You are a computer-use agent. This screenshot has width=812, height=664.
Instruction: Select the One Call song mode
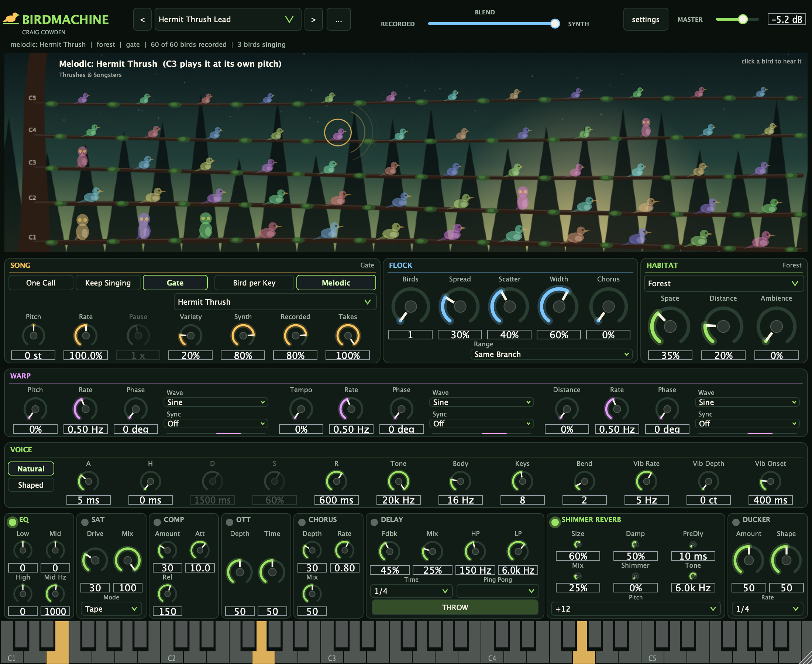coord(41,283)
